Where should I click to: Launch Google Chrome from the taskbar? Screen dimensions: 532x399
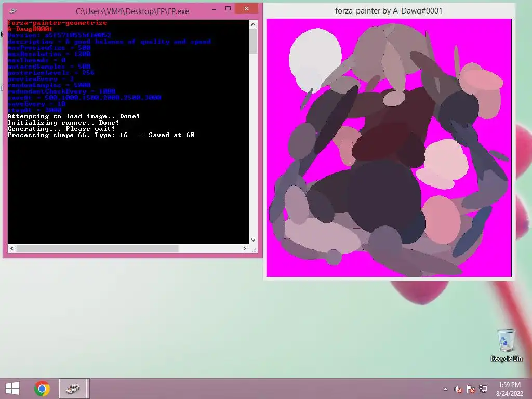tap(42, 389)
